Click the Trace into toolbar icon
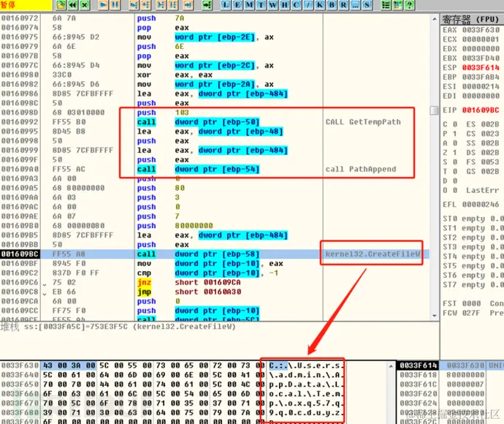This screenshot has height=424, width=504. 161,5
